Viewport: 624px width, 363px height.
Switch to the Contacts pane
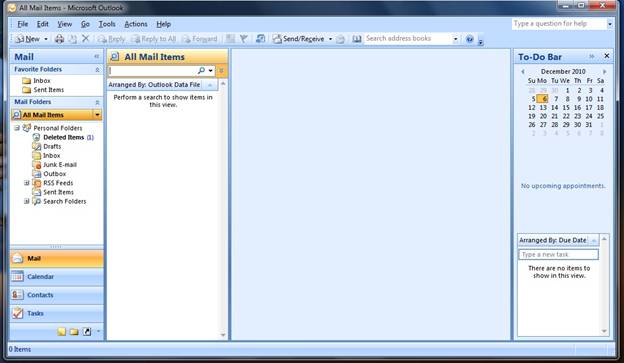pyautogui.click(x=57, y=295)
